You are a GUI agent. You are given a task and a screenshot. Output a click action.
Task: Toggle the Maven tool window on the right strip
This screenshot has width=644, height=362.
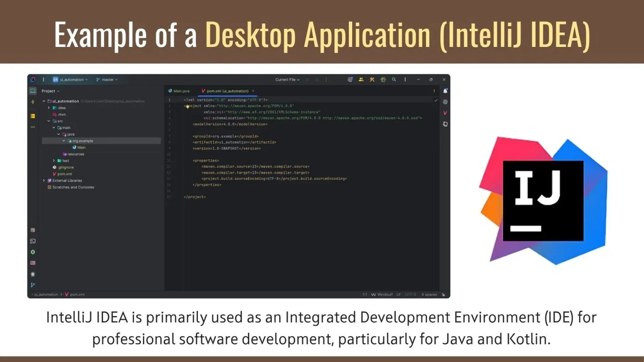click(x=445, y=113)
